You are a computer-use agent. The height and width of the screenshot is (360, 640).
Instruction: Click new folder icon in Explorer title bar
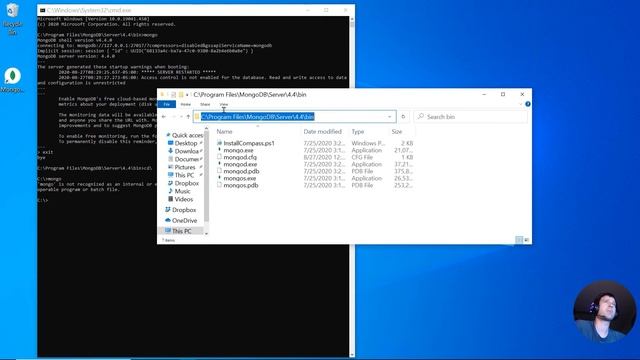coord(181,95)
